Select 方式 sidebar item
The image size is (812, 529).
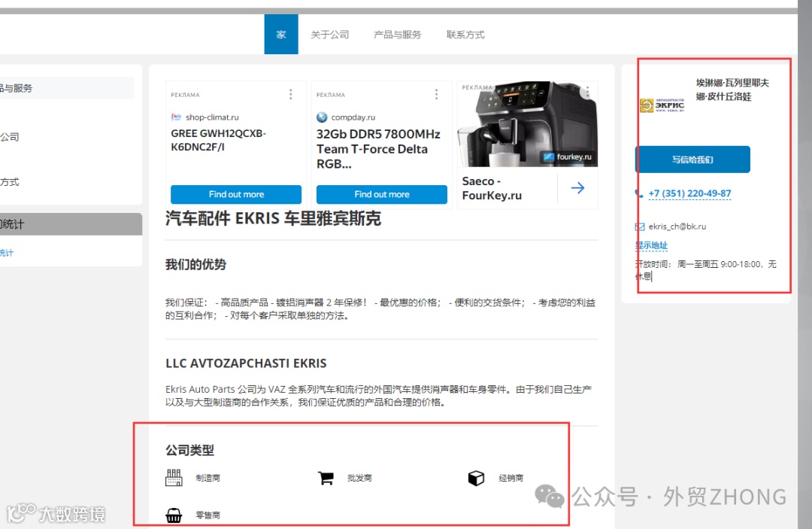tap(10, 182)
